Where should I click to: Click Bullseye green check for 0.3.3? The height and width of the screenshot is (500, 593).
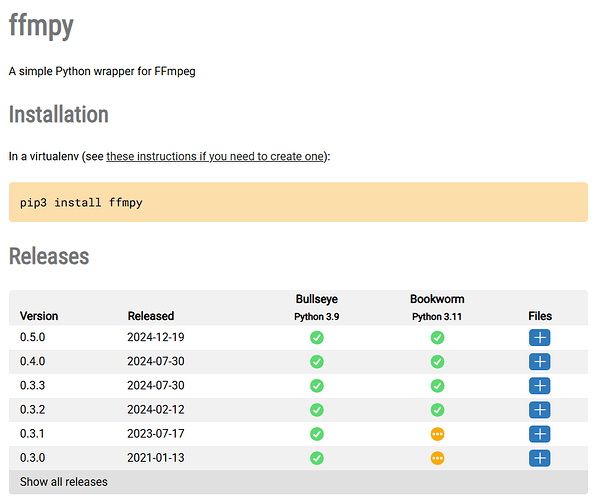tap(317, 386)
